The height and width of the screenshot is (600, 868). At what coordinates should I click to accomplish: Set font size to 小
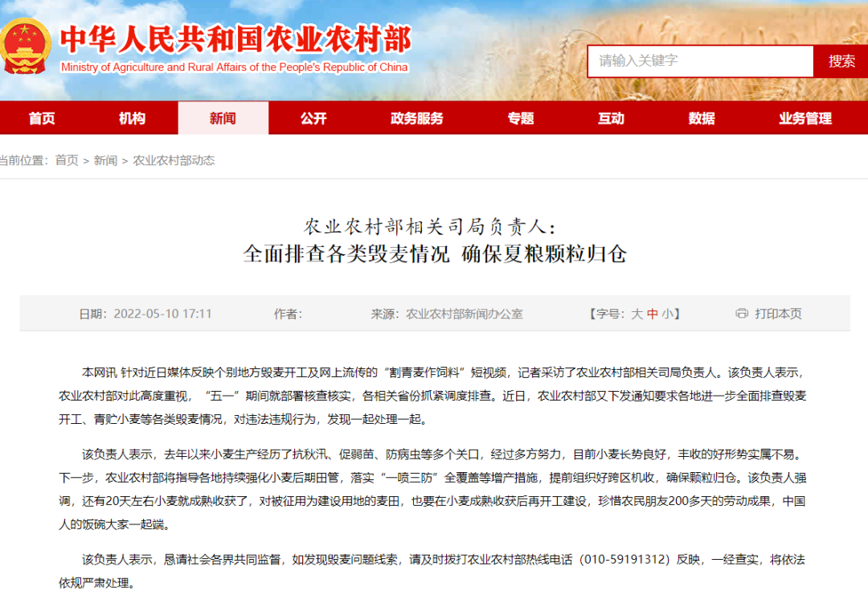(x=668, y=314)
